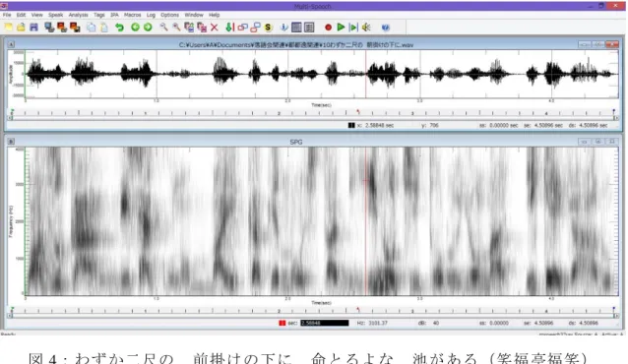Open the Help menu
This screenshot has width=628, height=364.
[x=215, y=15]
